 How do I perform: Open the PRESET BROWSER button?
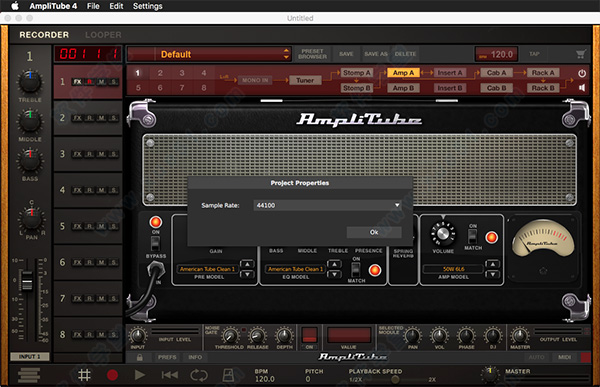tap(312, 54)
